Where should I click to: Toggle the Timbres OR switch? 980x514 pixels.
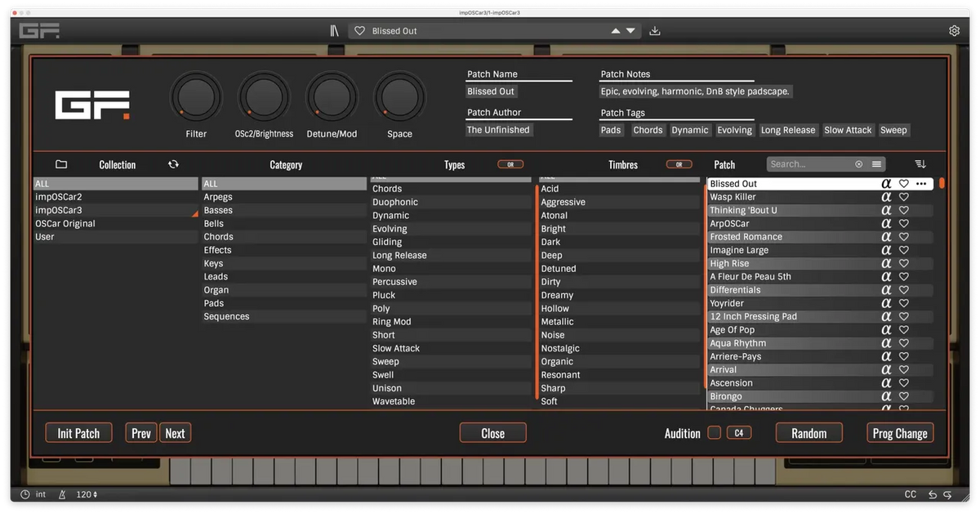coord(679,164)
